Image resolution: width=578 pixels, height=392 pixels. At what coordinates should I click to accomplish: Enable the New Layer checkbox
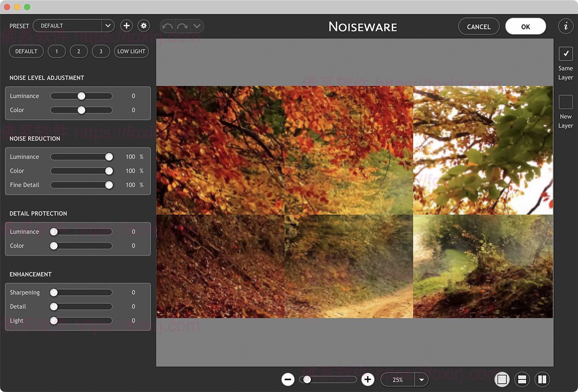click(x=565, y=102)
